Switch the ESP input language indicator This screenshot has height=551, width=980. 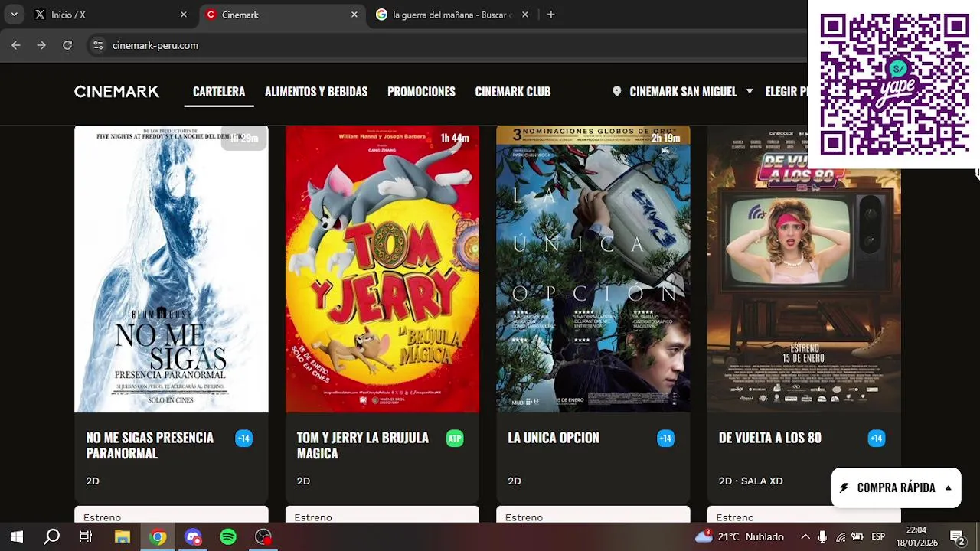[x=878, y=536]
